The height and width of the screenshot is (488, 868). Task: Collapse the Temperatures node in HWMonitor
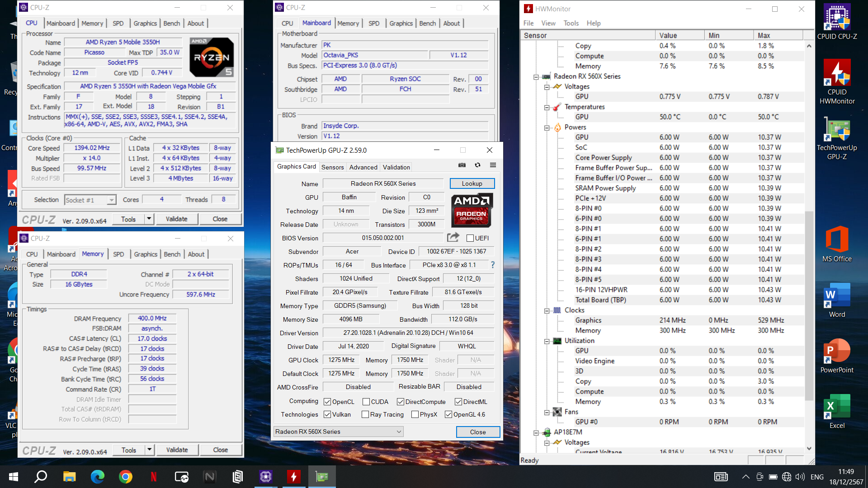(x=547, y=108)
